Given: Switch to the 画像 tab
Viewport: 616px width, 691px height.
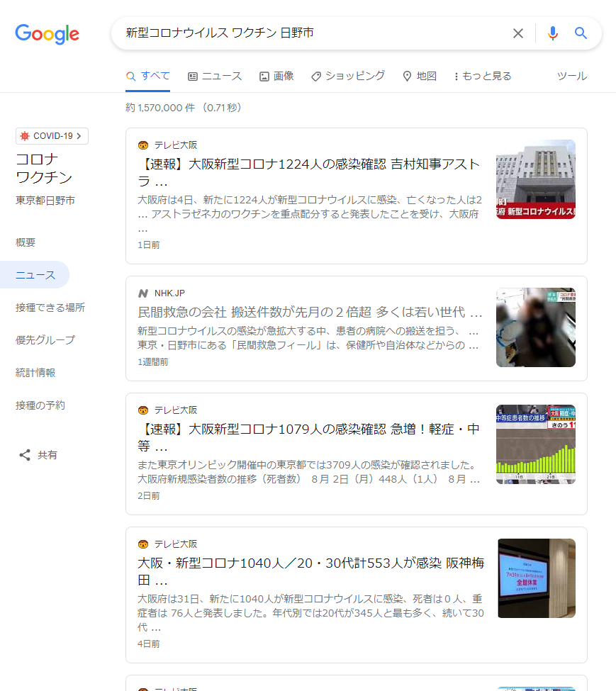Looking at the screenshot, I should coord(276,77).
